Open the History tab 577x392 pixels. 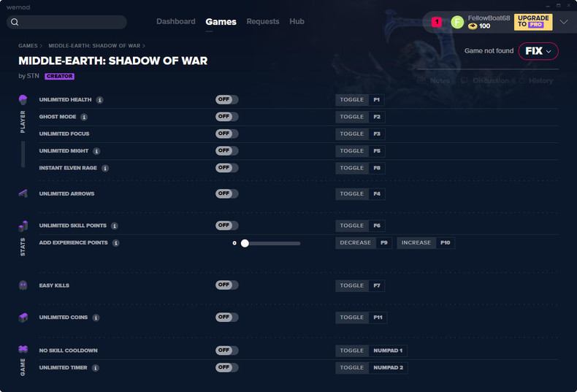click(x=536, y=80)
